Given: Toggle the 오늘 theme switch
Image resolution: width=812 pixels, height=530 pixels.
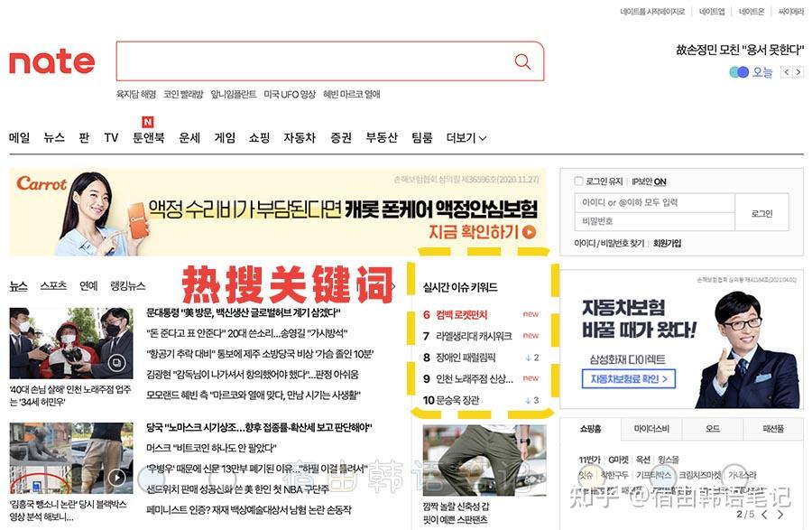Looking at the screenshot, I should (x=740, y=72).
